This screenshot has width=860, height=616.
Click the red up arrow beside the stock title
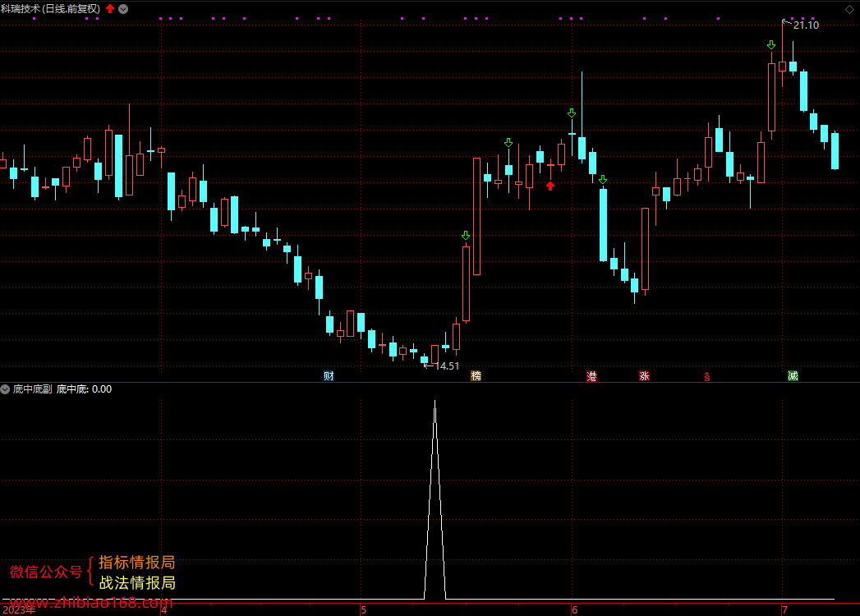pos(110,8)
